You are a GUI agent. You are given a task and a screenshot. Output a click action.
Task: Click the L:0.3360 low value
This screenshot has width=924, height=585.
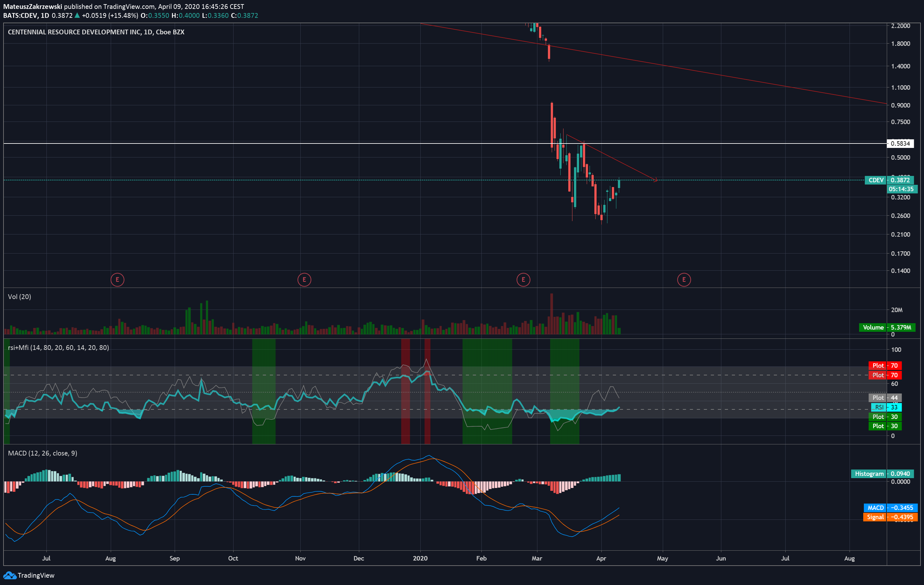(x=215, y=16)
